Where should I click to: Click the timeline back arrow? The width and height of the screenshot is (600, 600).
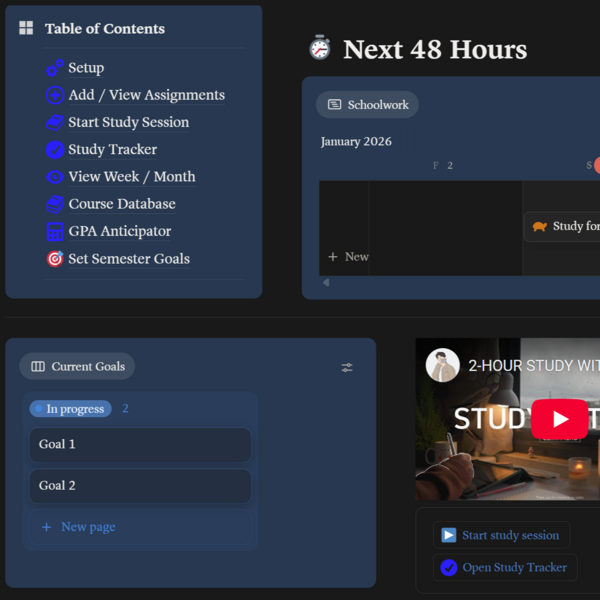(x=326, y=282)
